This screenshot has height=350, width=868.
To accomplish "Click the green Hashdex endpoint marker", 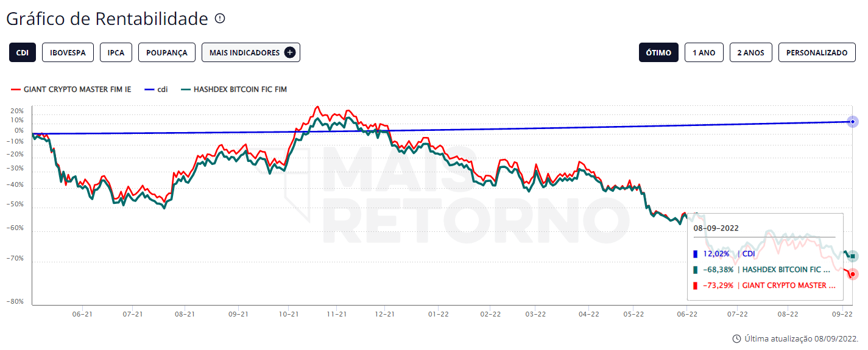I will (x=853, y=256).
